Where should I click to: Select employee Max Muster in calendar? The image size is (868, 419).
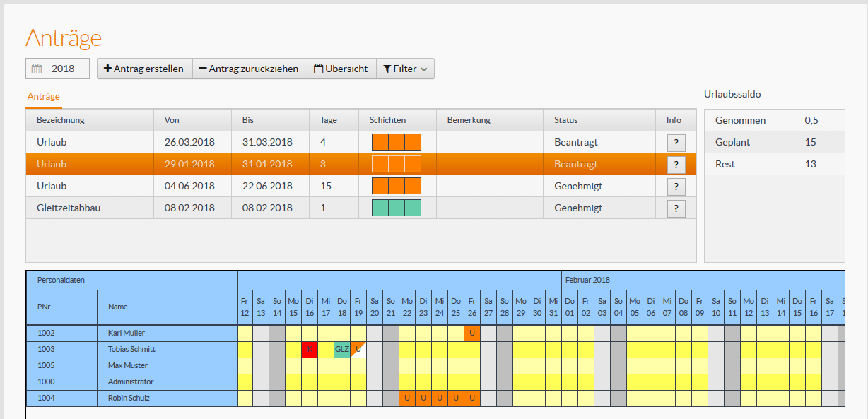click(x=128, y=366)
